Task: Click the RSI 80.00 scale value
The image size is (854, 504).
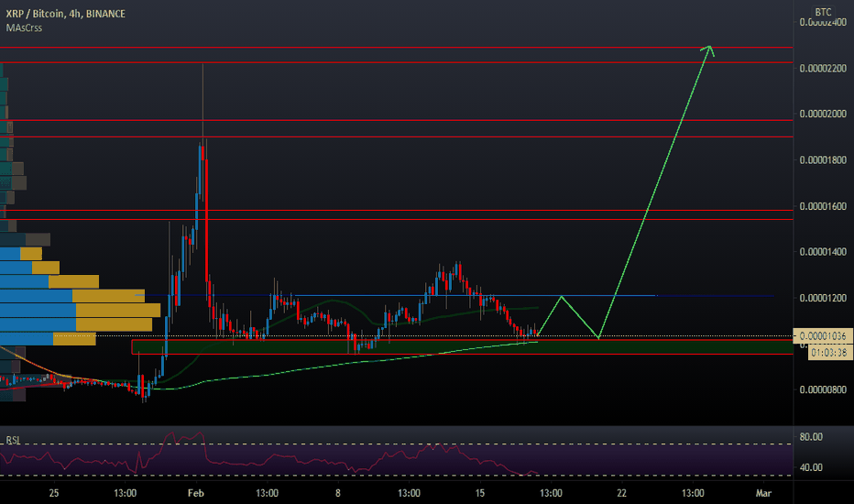Action: (x=811, y=437)
